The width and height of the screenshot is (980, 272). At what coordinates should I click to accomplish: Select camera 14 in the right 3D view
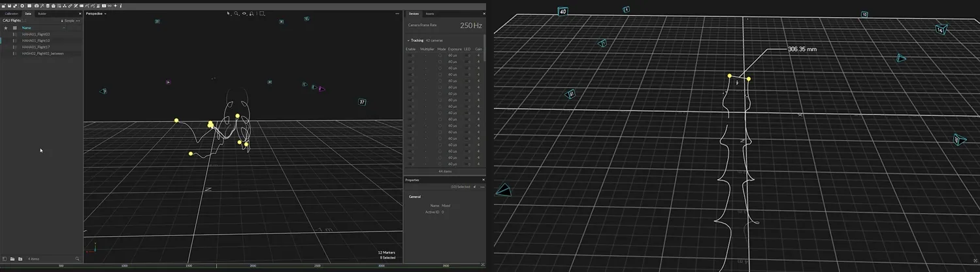940,29
